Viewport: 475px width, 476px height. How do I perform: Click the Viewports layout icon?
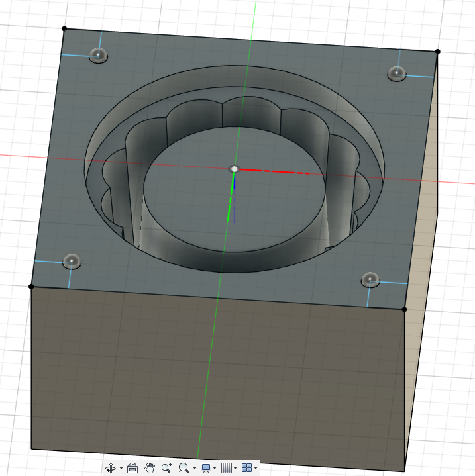pos(246,468)
